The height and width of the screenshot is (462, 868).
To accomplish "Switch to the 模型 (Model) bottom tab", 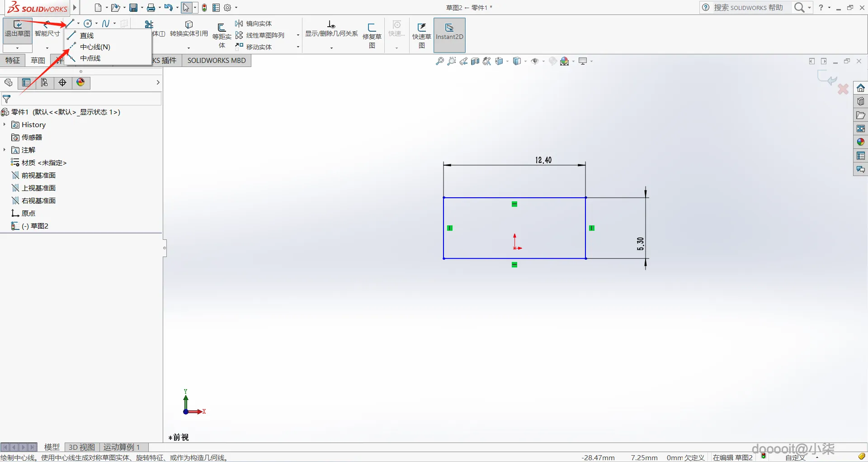I will 52,447.
